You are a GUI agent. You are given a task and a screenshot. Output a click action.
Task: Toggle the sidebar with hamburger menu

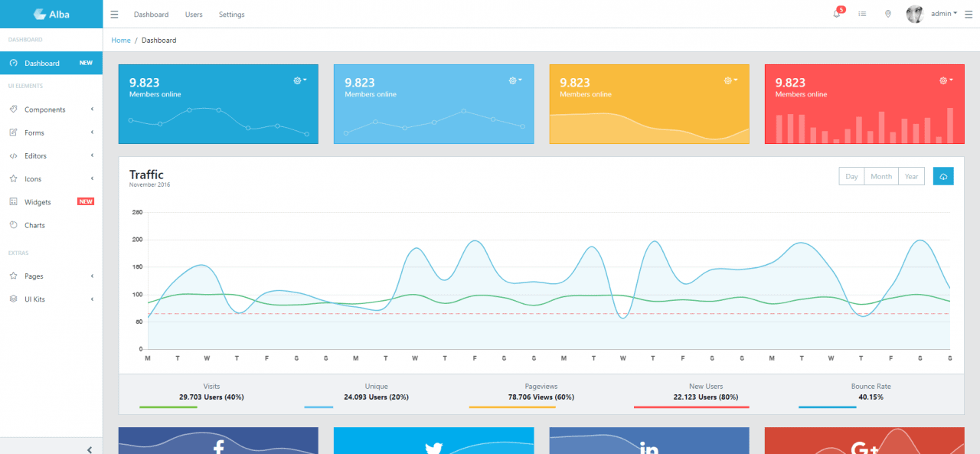click(114, 15)
